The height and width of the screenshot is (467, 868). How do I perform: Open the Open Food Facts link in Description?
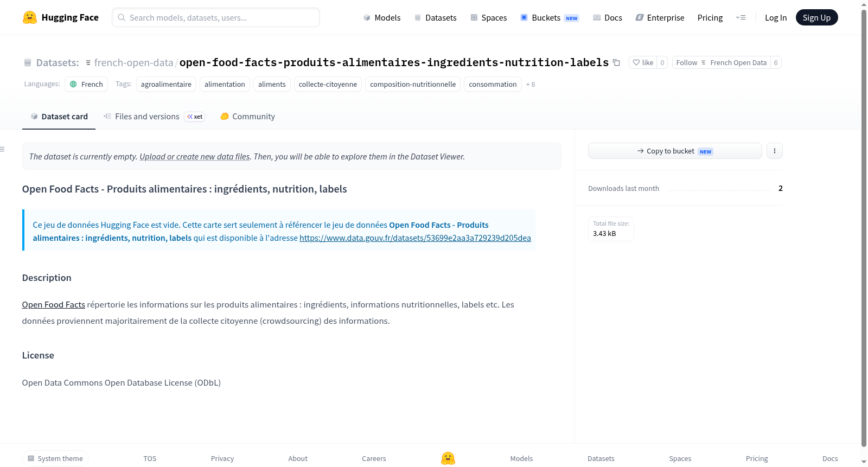pos(54,305)
